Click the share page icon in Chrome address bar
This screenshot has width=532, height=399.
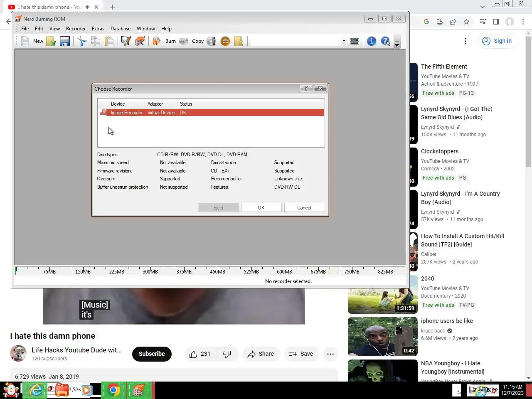click(x=453, y=22)
